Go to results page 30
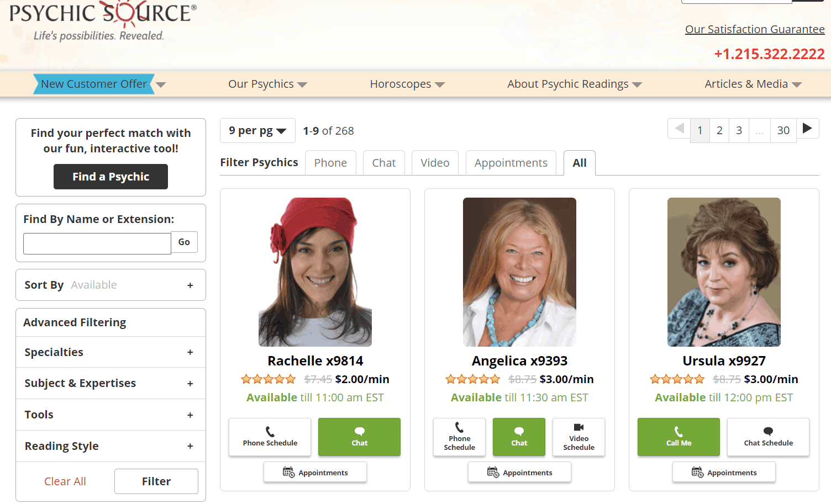 [783, 130]
